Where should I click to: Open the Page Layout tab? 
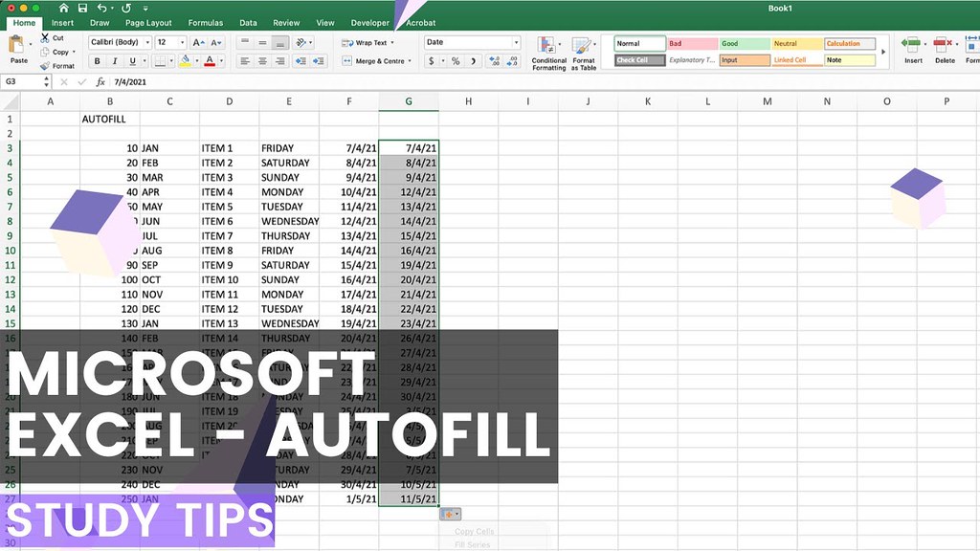[x=148, y=23]
